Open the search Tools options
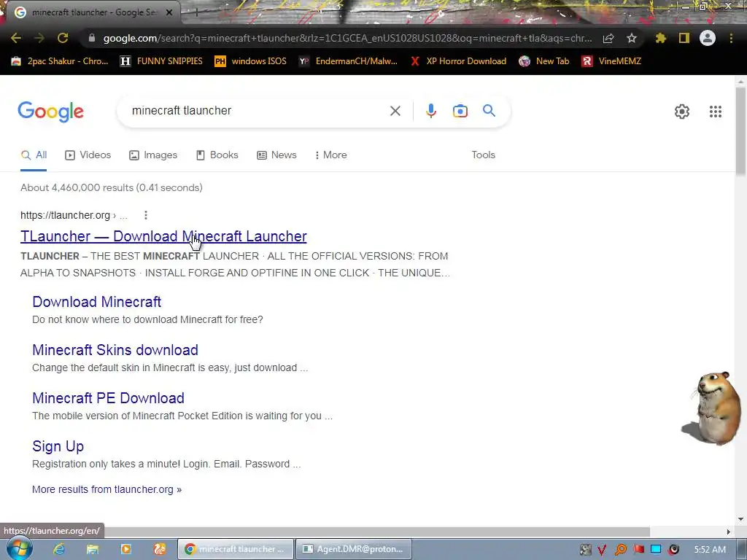This screenshot has height=560, width=747. click(x=483, y=155)
